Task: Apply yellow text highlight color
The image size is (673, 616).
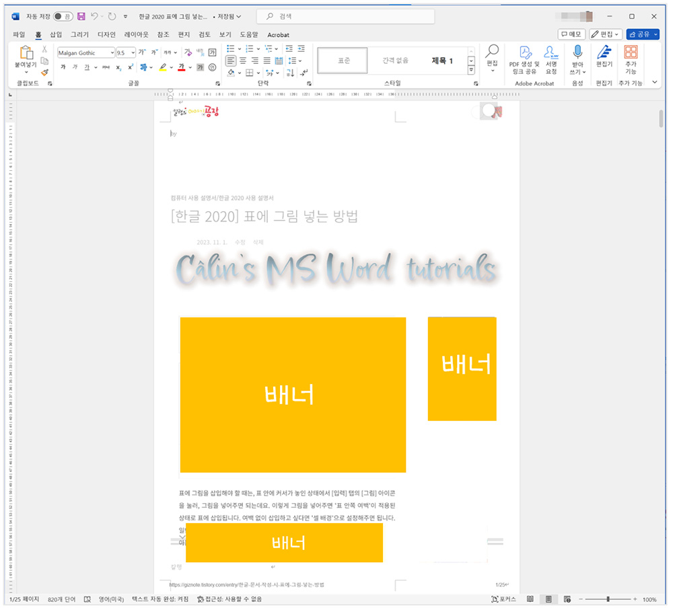Action: pos(163,67)
